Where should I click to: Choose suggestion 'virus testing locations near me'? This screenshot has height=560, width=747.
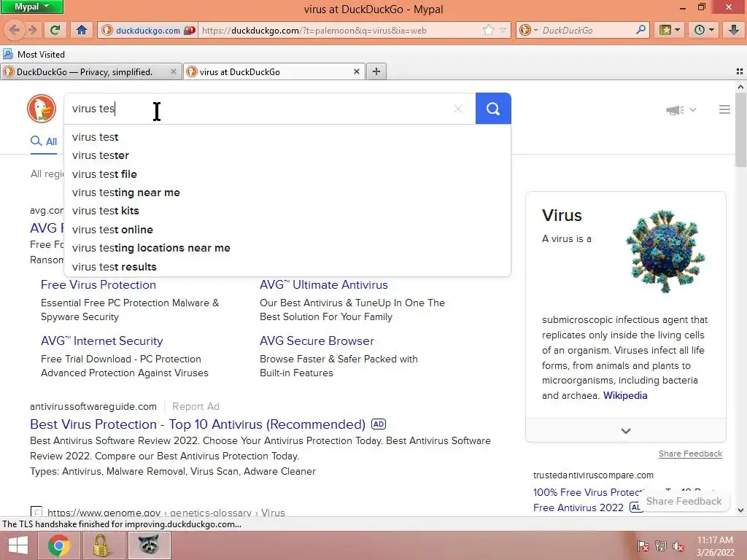[x=287, y=248]
